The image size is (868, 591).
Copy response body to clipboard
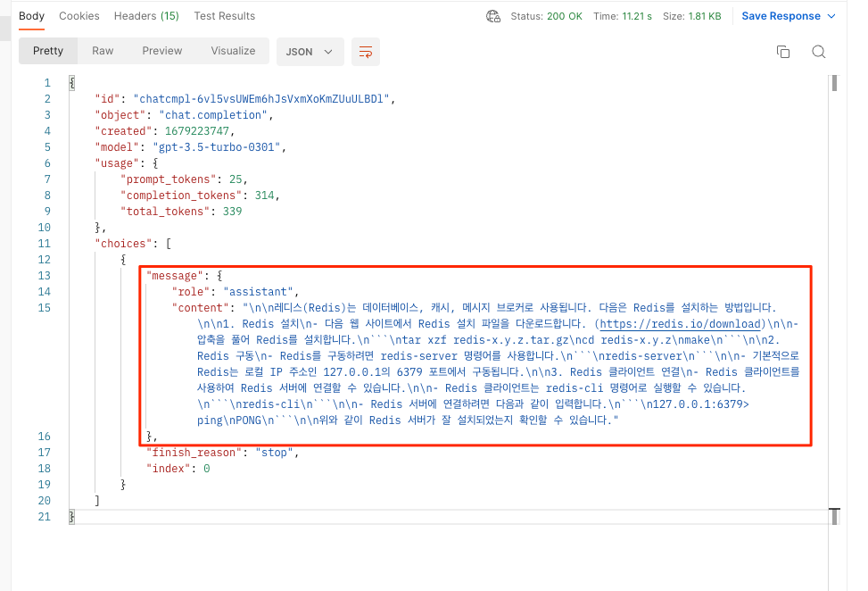click(x=782, y=52)
